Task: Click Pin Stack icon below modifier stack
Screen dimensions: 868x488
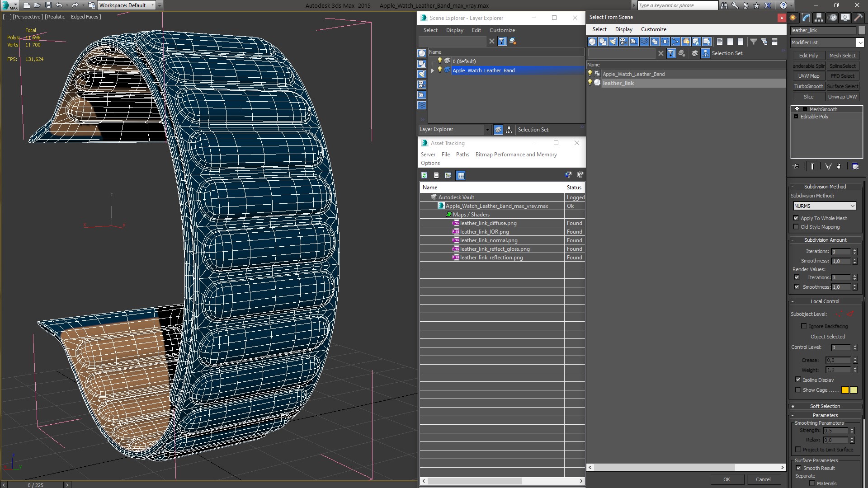Action: point(797,166)
